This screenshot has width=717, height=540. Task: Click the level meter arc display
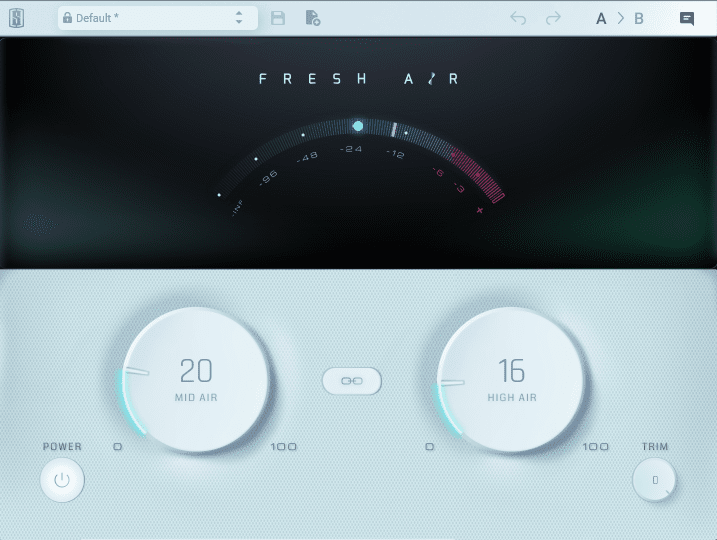(x=361, y=160)
